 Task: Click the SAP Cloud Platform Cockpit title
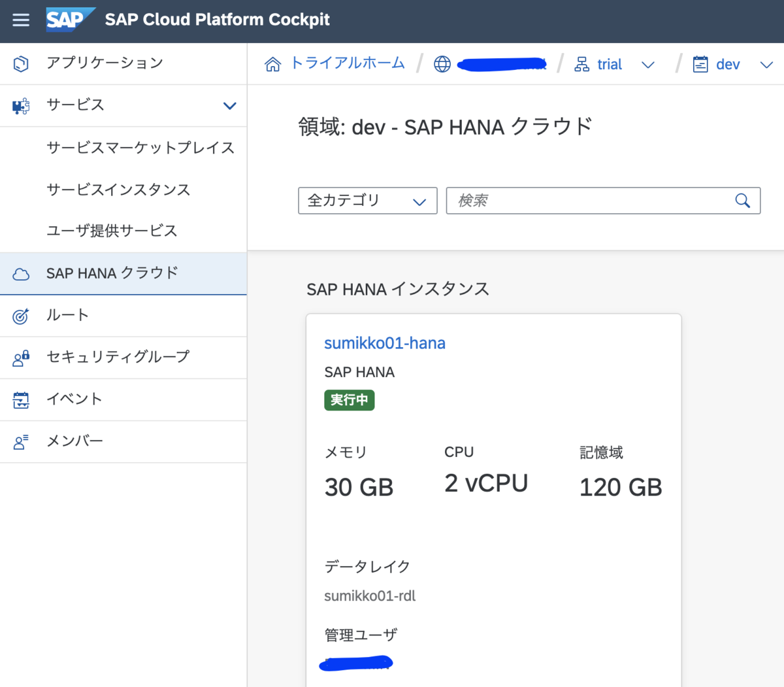coord(218,20)
